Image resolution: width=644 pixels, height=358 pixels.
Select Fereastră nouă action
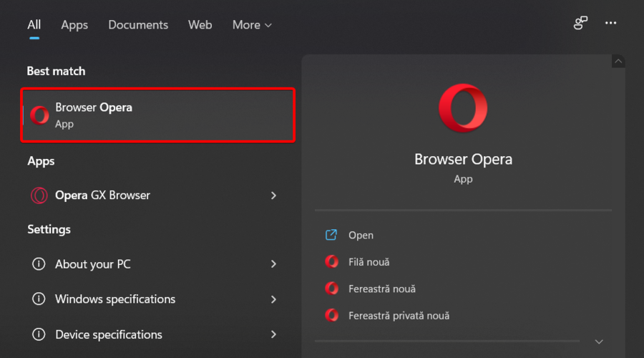pyautogui.click(x=381, y=289)
